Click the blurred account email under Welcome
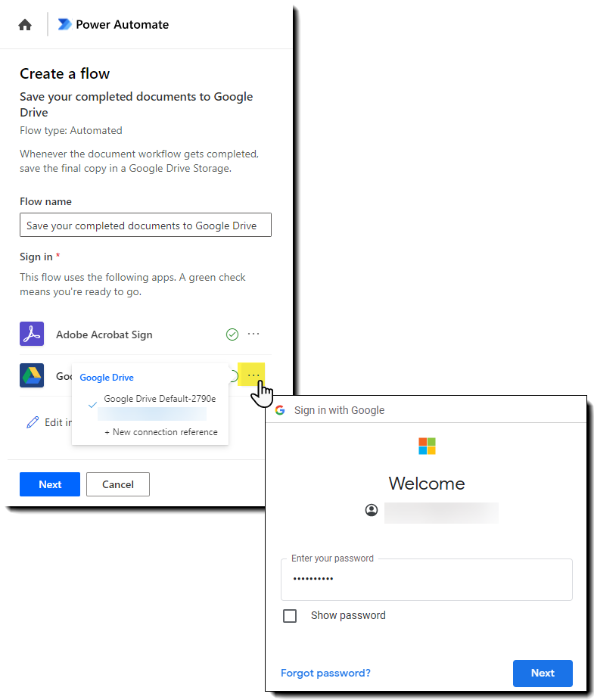 [x=441, y=512]
